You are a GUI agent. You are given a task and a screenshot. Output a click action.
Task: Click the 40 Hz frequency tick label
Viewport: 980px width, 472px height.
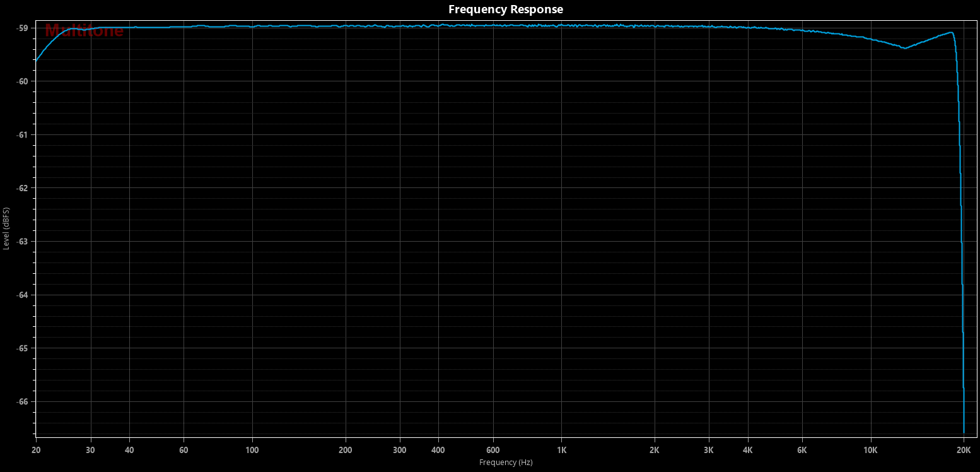point(129,450)
